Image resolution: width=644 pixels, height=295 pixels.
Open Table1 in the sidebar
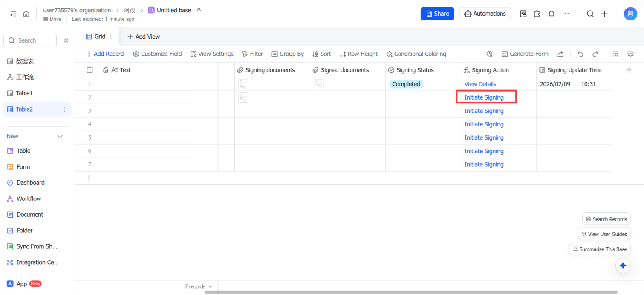24,93
